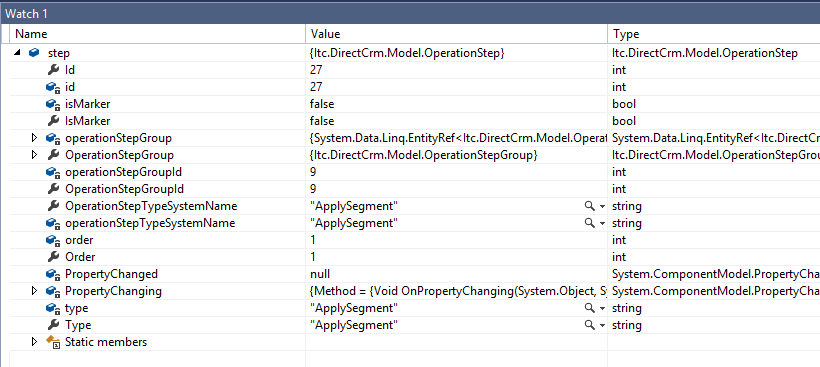Click field icon beside lowercase order
Viewport: 820px width, 367px height.
(53, 240)
